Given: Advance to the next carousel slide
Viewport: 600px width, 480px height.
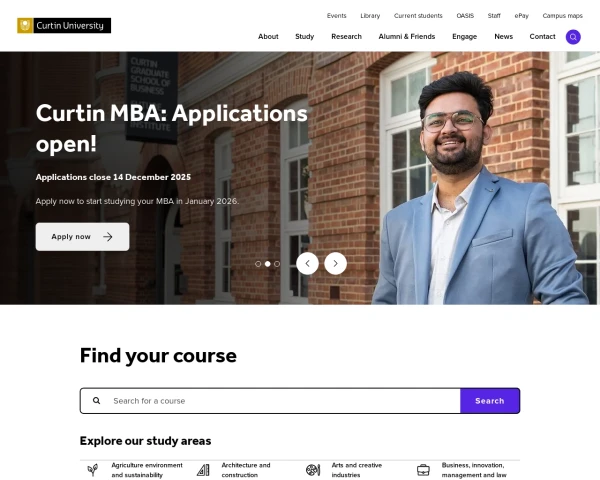Looking at the screenshot, I should (336, 263).
